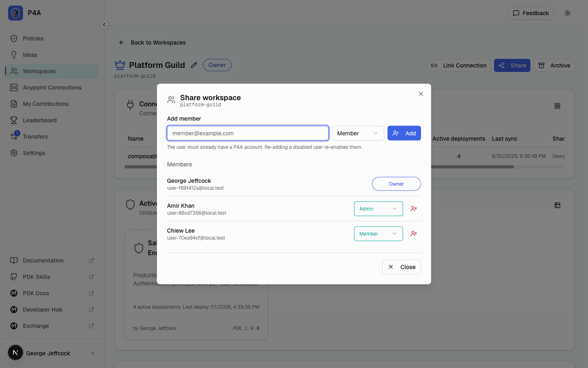Open the PDK Docs external link
Image resolution: width=588 pixels, height=368 pixels.
(x=52, y=293)
